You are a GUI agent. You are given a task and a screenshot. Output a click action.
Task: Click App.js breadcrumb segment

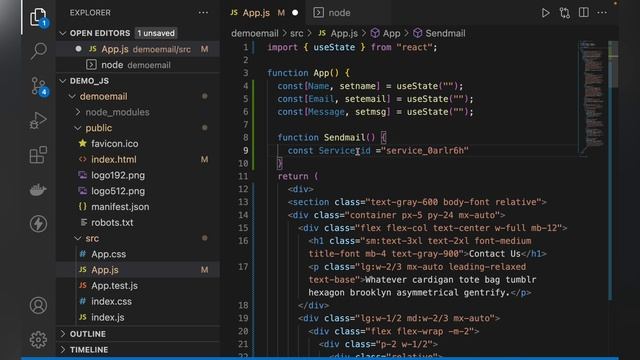[338, 33]
